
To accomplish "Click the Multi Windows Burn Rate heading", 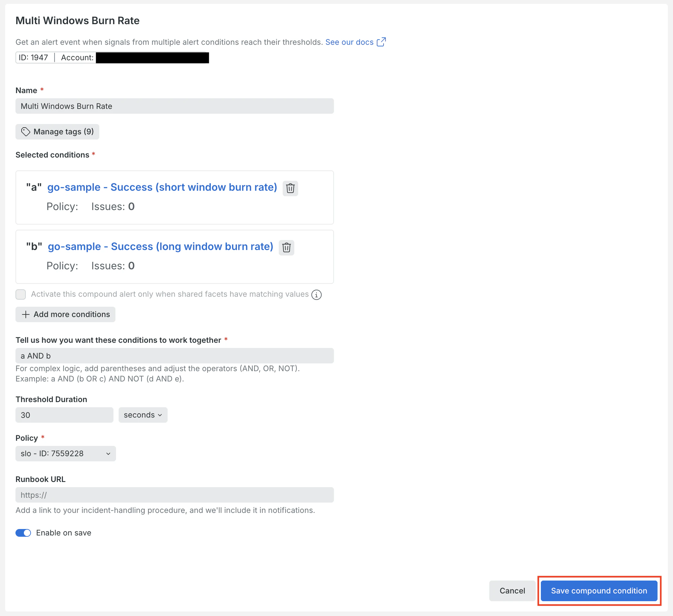I will pyautogui.click(x=77, y=21).
